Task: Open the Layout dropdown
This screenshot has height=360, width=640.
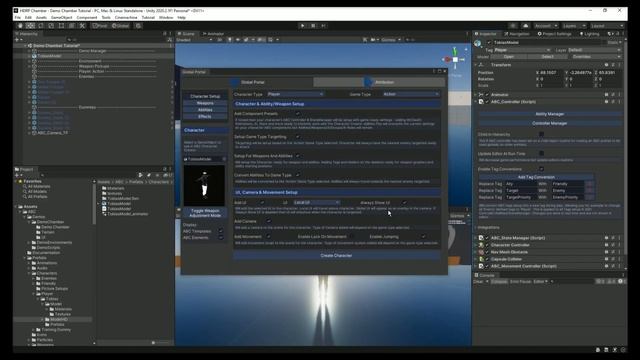Action: [x=607, y=26]
